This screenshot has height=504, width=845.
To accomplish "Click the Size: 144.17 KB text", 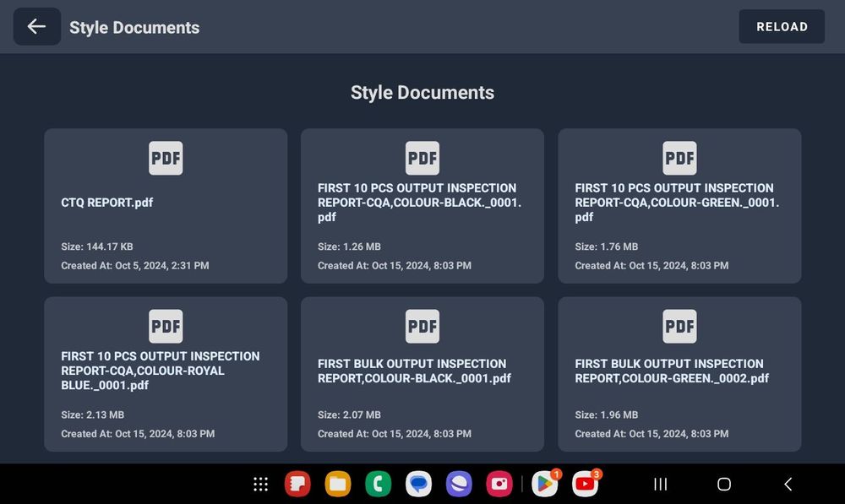I will coord(97,247).
